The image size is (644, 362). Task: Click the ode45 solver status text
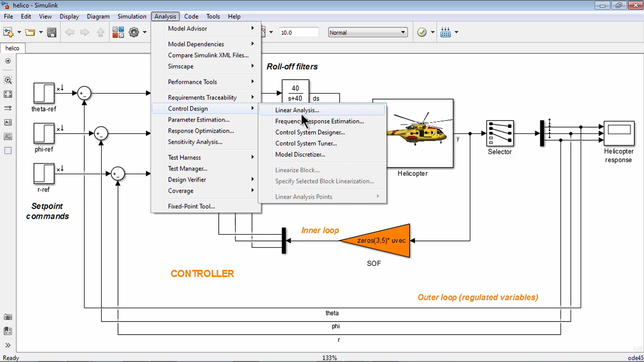pyautogui.click(x=635, y=358)
